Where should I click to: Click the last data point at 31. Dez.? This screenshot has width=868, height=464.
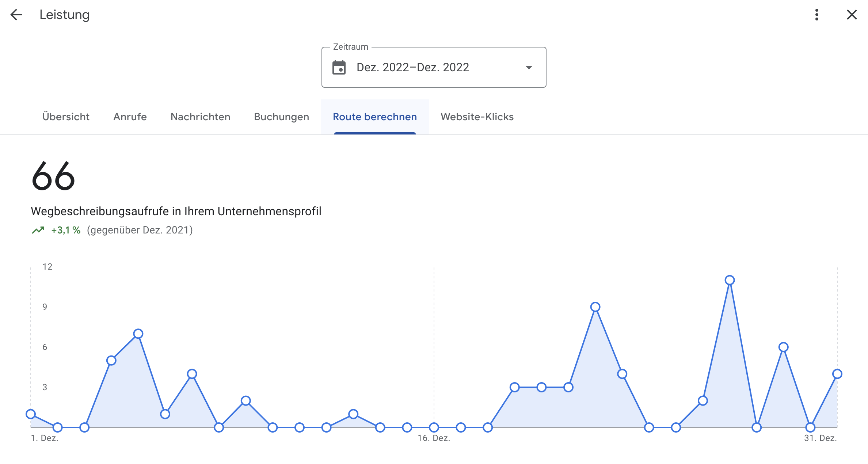(x=837, y=374)
